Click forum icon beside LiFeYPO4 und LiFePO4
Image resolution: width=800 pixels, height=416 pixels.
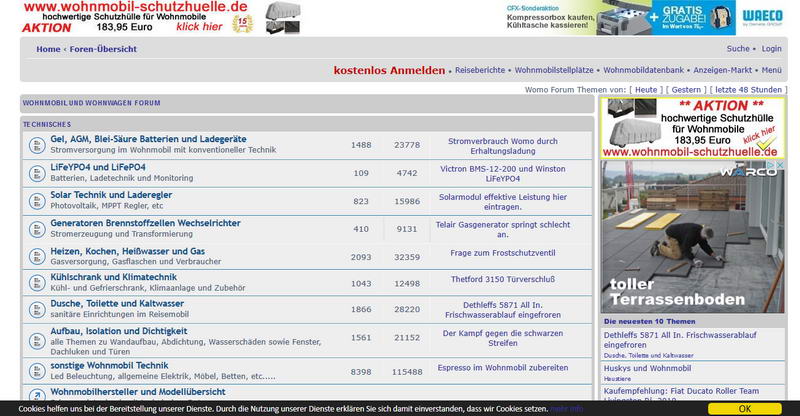(35, 172)
